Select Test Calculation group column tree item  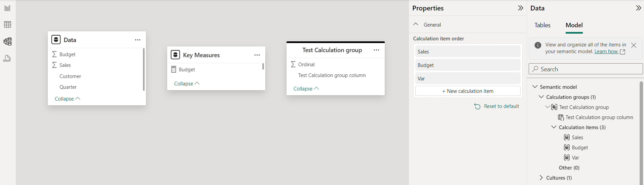click(599, 117)
